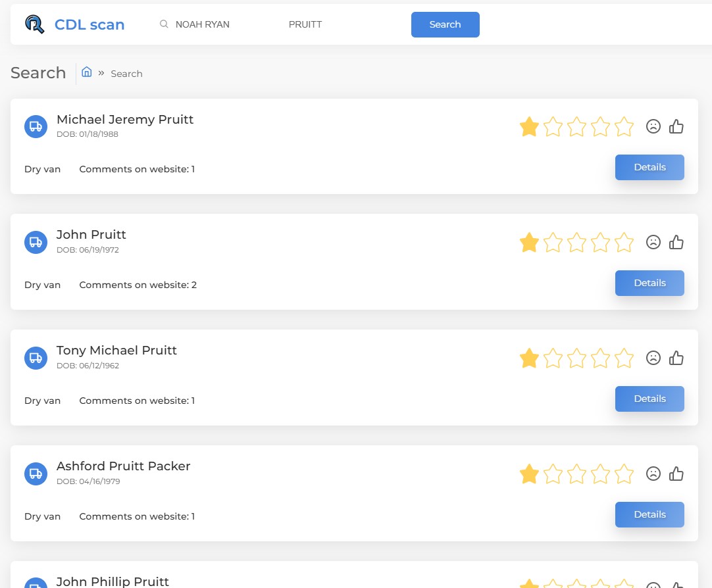Rate Ashford Pruitt Packer five stars
This screenshot has height=588, width=712.
[x=624, y=474]
